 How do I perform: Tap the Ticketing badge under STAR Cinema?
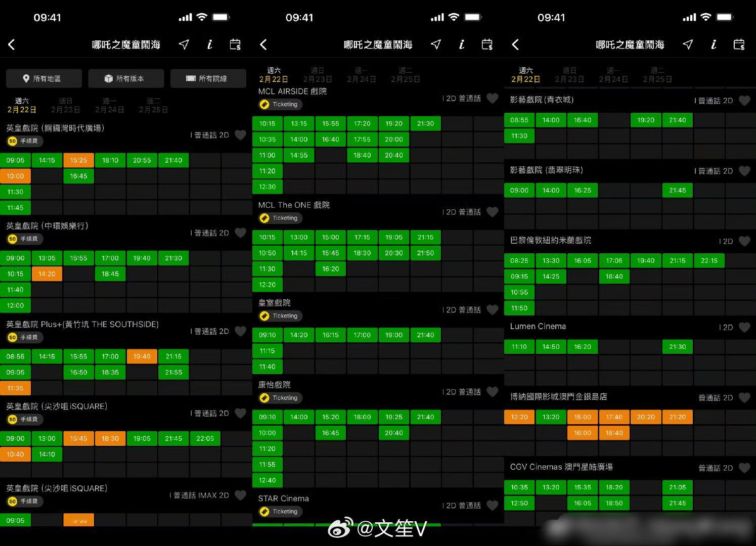coord(280,512)
